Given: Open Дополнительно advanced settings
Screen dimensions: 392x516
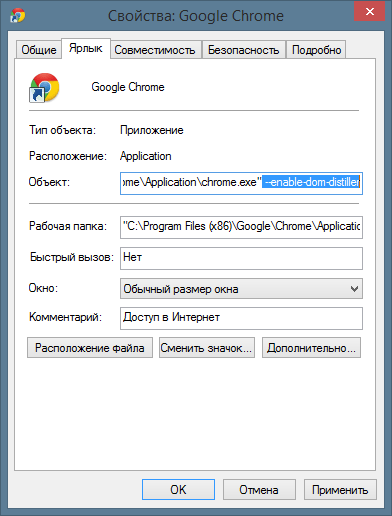Looking at the screenshot, I should pyautogui.click(x=311, y=348).
